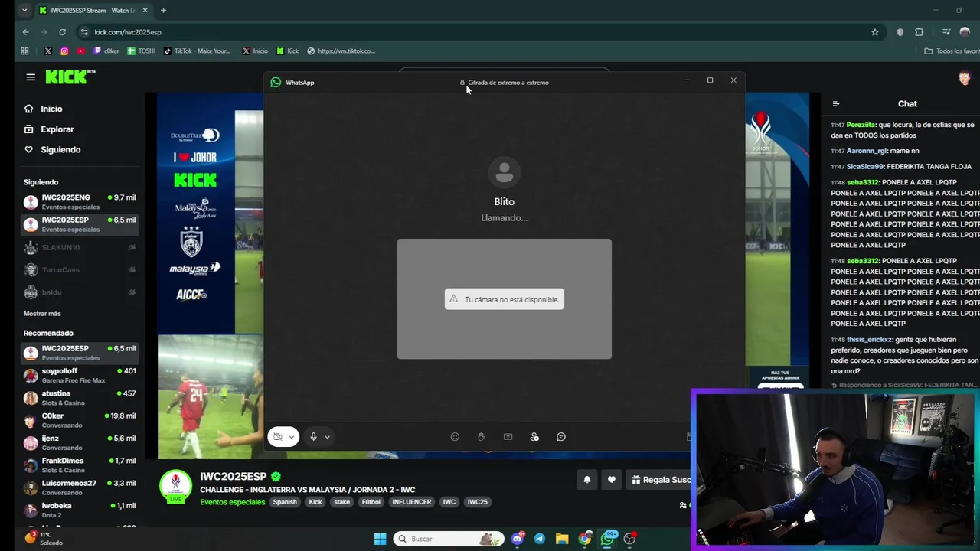This screenshot has height=551, width=980.
Task: Turn on the camera in WhatsApp call
Action: tap(278, 437)
